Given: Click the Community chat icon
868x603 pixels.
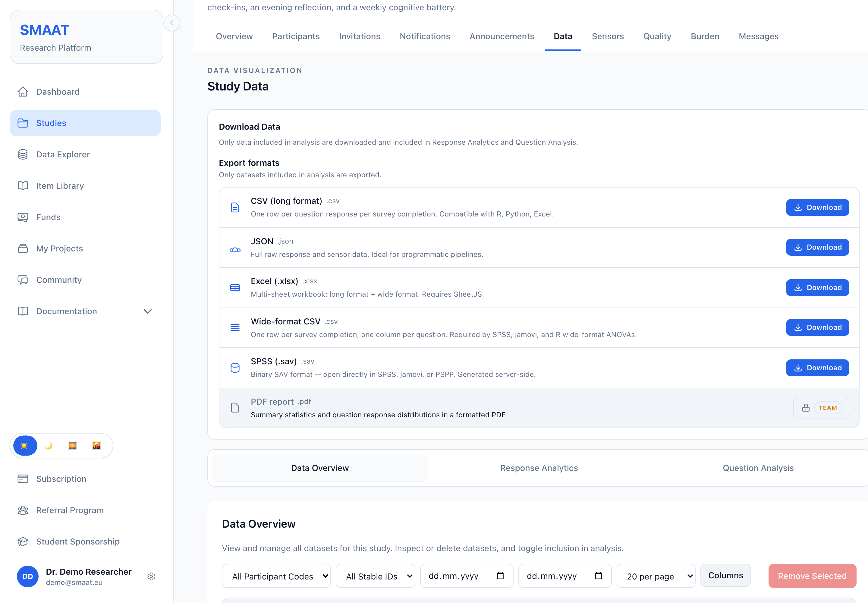Looking at the screenshot, I should [x=23, y=280].
